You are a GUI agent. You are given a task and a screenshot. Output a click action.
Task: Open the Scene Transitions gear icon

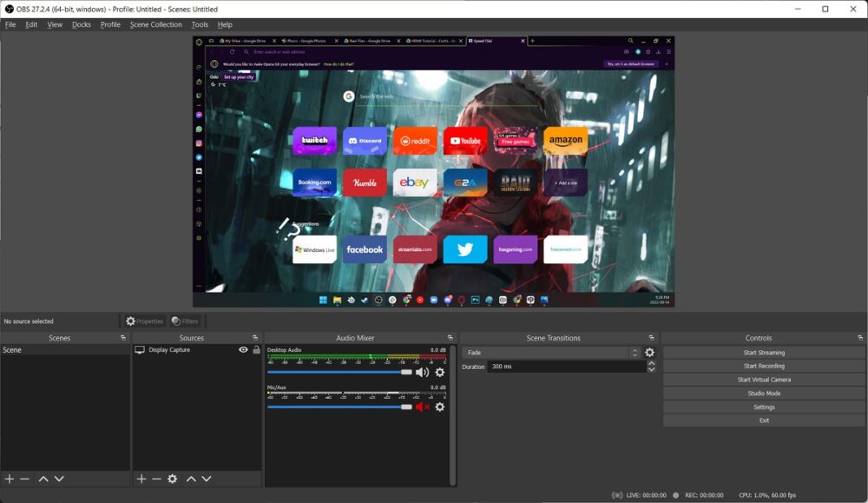pyautogui.click(x=648, y=353)
